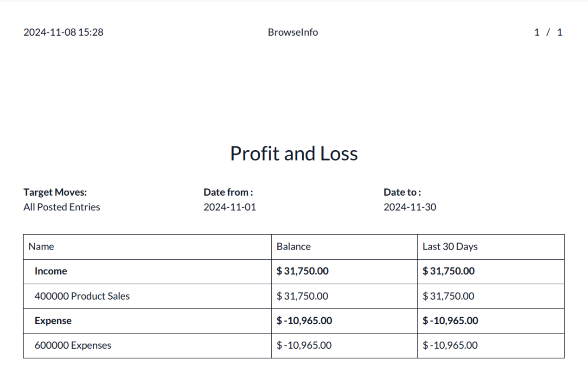Click the 400000 Product Sales account row
The width and height of the screenshot is (588, 365).
(x=82, y=296)
